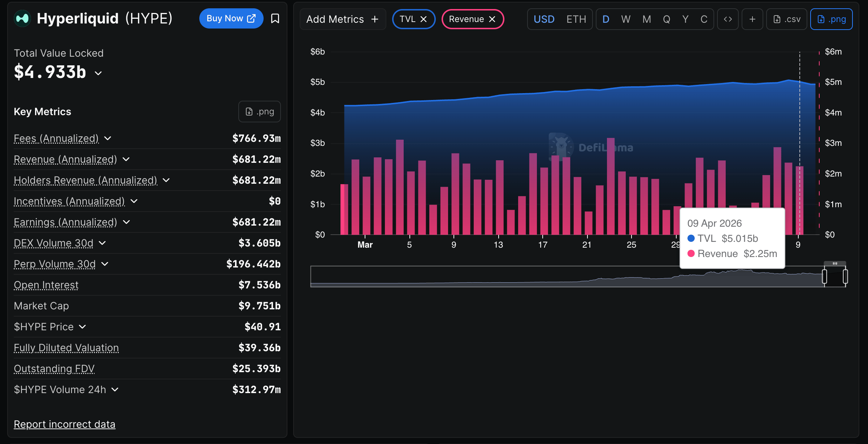868x444 pixels.
Task: Click the plus icon beside embed button
Action: (752, 19)
